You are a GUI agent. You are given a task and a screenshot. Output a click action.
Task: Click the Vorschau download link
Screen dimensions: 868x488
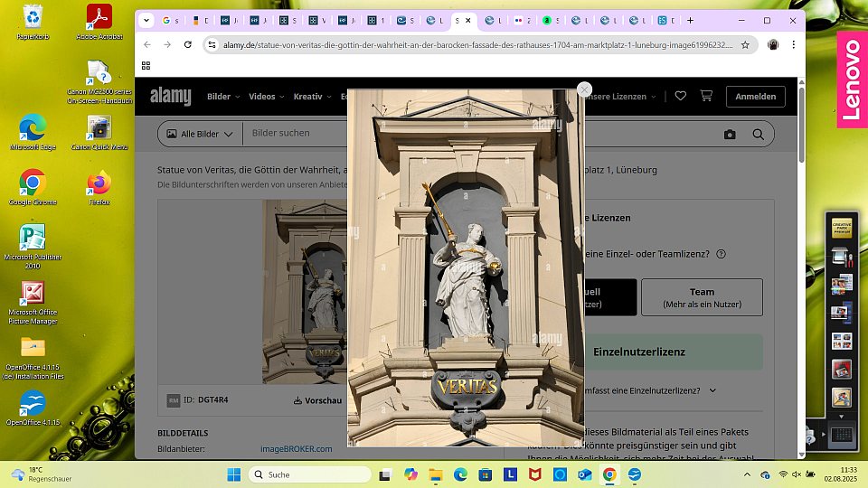click(317, 400)
